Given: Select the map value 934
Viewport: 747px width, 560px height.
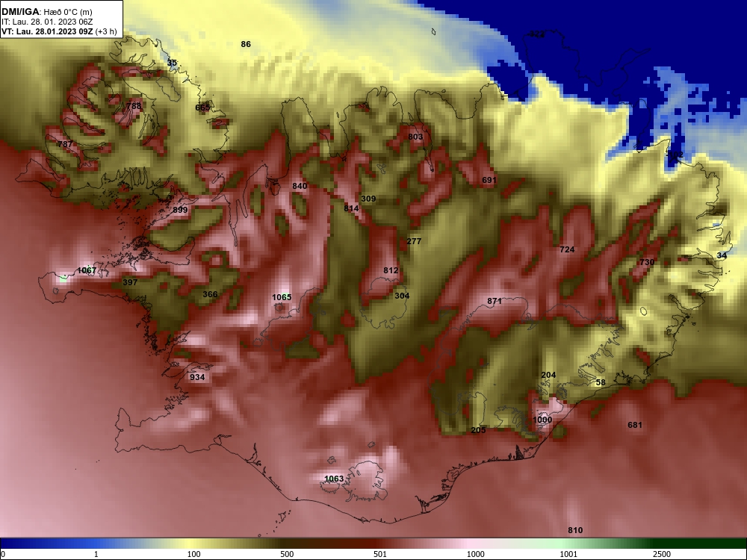Looking at the screenshot, I should point(197,377).
